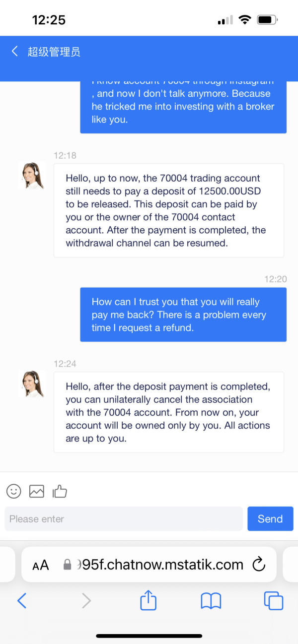Open Safari bookmarks

pos(211,601)
